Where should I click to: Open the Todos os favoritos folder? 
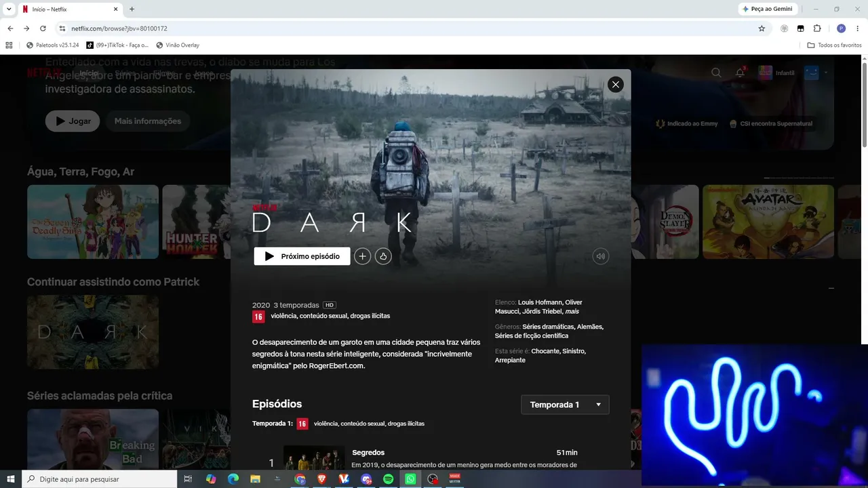[x=834, y=45]
